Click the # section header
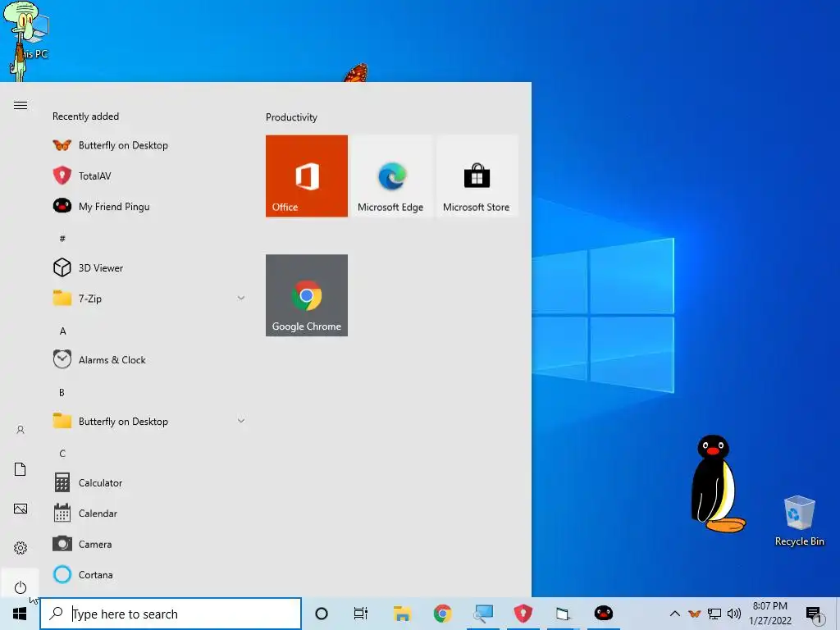Viewport: 840px width, 630px height. (62, 239)
